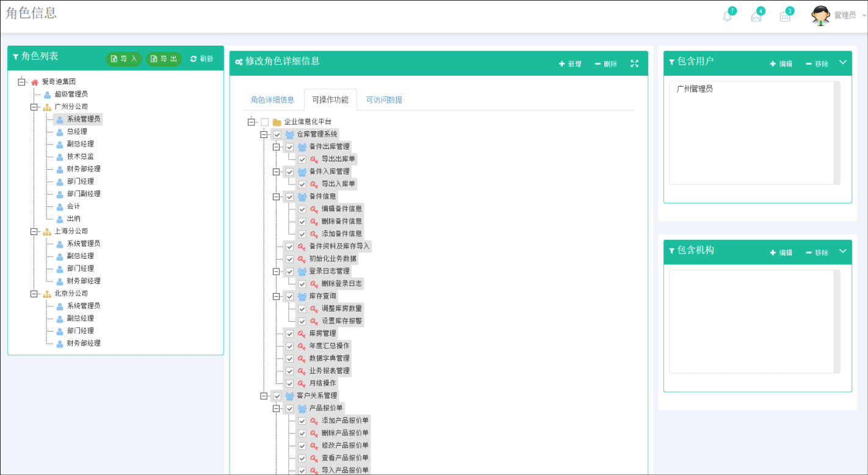Click the filter icon in 角色列表 header
868x475 pixels.
coord(16,57)
